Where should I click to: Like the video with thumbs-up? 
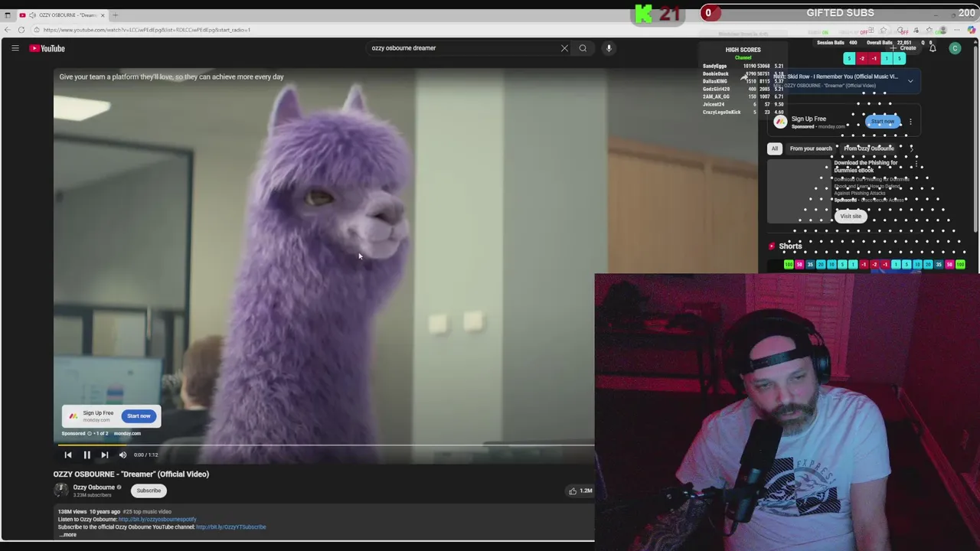click(x=573, y=491)
